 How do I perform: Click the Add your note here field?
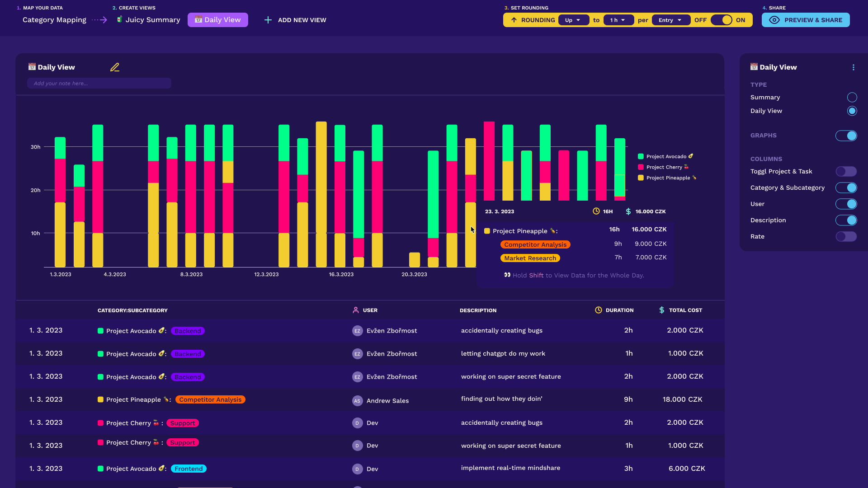point(99,83)
